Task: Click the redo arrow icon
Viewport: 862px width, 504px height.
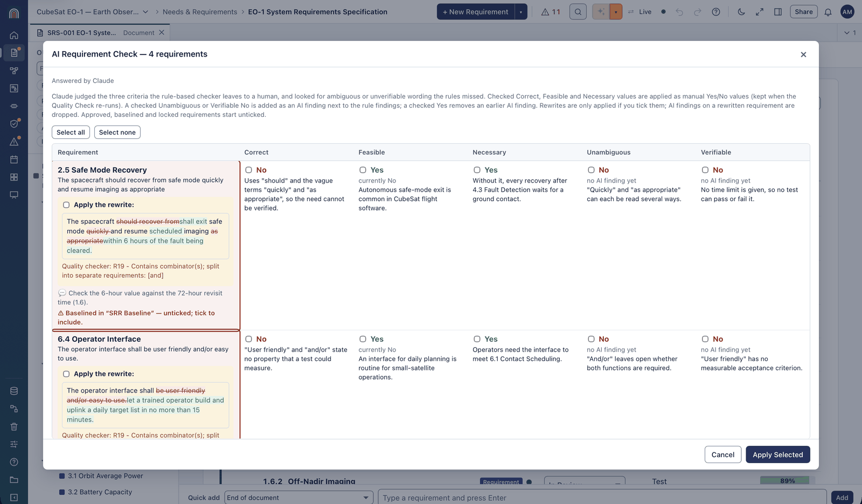Action: [698, 12]
